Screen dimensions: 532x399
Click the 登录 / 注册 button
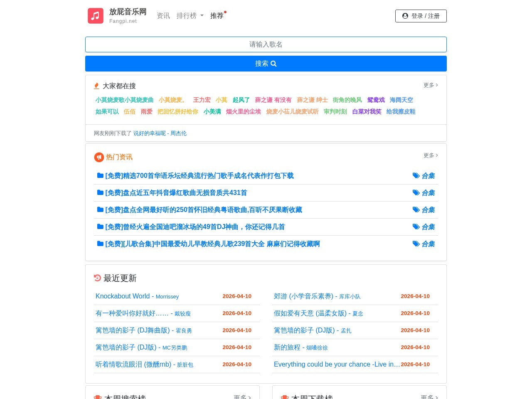click(x=421, y=16)
